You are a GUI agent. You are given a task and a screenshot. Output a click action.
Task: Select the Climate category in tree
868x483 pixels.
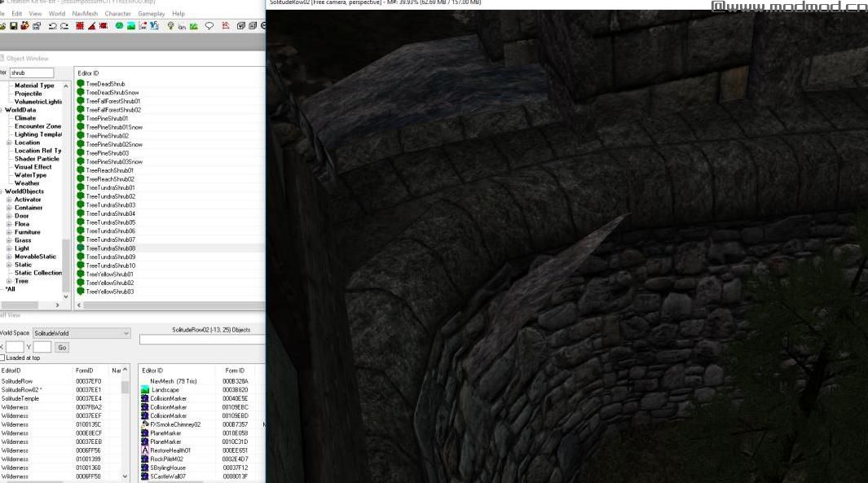tap(25, 118)
